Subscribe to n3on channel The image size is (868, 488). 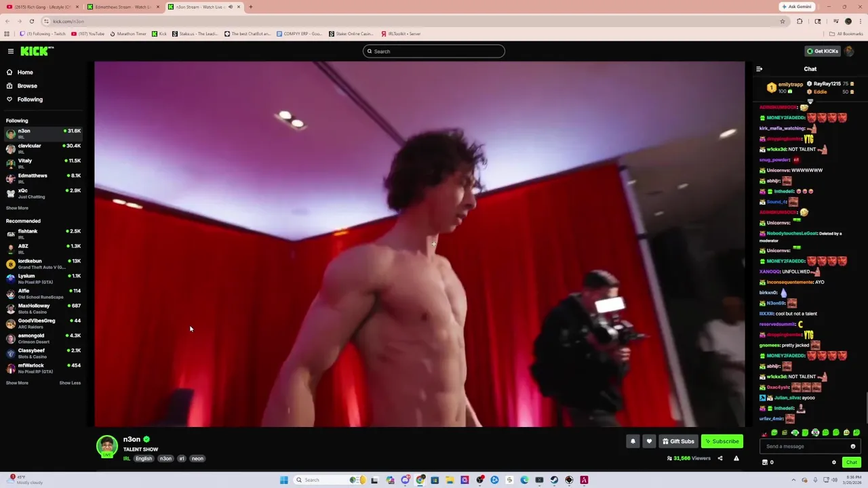[722, 441]
